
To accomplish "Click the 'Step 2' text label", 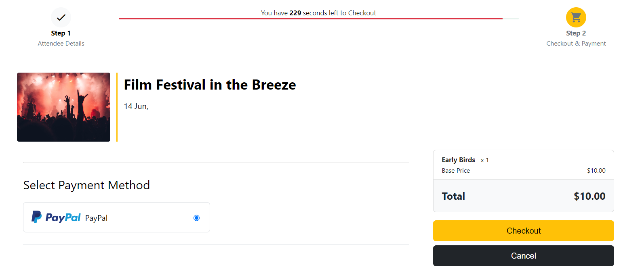I will [x=576, y=33].
